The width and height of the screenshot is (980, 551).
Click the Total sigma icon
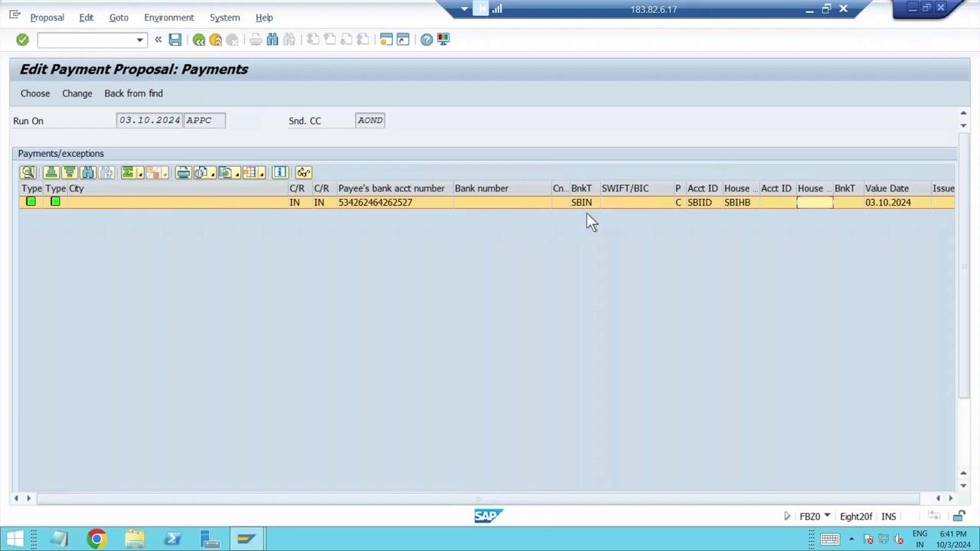click(128, 172)
